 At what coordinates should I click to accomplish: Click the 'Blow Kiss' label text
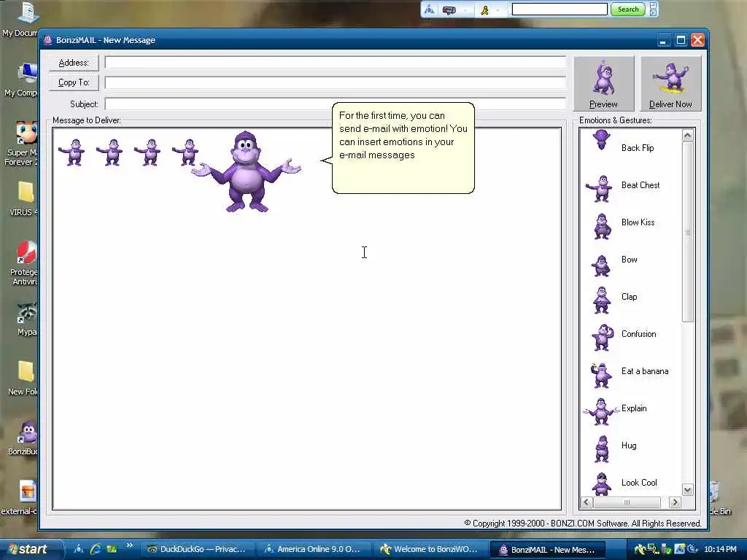pos(638,222)
